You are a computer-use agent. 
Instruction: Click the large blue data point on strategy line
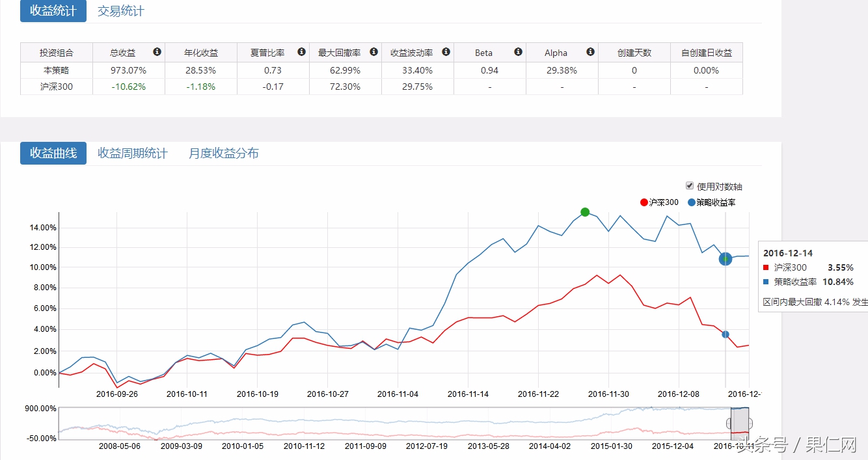tap(726, 259)
